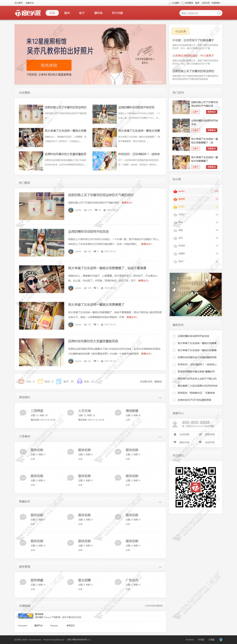Click the 商学派 site logo
237x644 pixels.
28,13
